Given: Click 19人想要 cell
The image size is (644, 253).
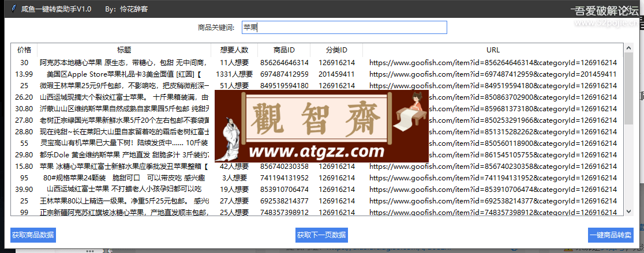Looking at the screenshot, I should pyautogui.click(x=234, y=189).
